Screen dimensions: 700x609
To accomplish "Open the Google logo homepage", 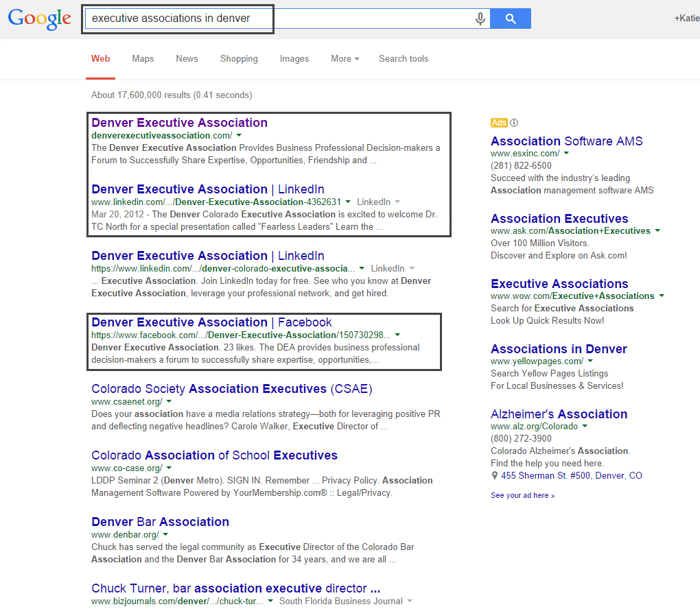I will click(x=39, y=19).
